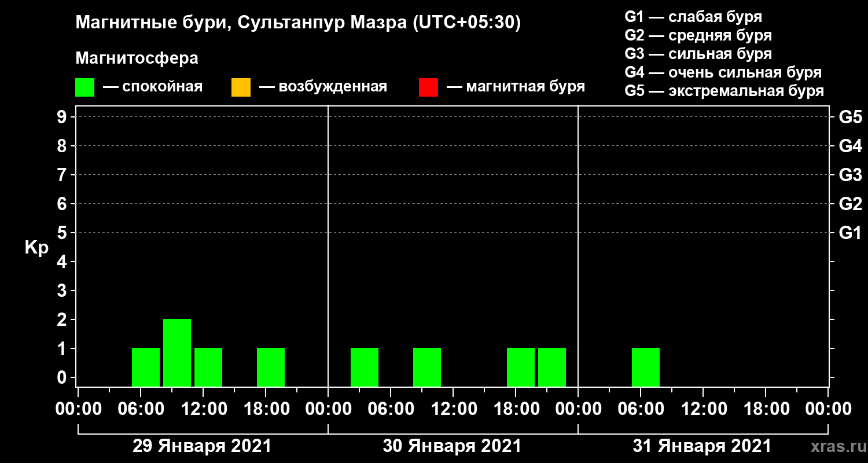Click '18:00' time label for 31 January
This screenshot has width=868, height=463.
tap(766, 409)
